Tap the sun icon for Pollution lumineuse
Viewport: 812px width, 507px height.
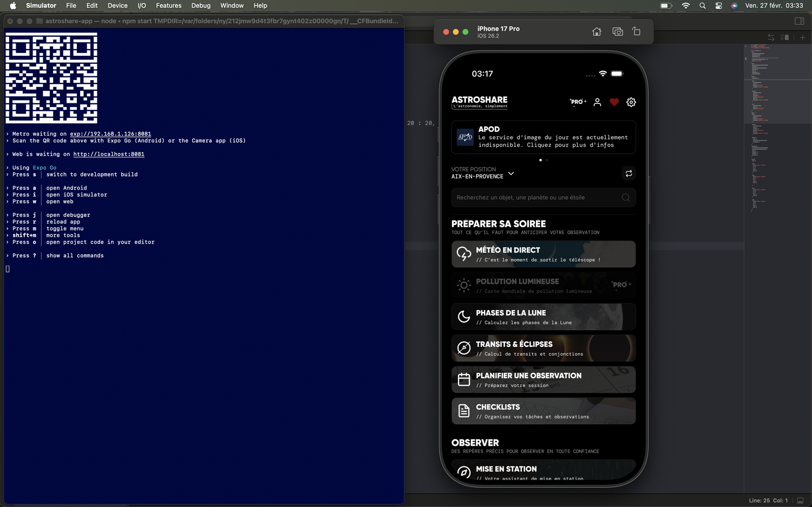pyautogui.click(x=464, y=285)
